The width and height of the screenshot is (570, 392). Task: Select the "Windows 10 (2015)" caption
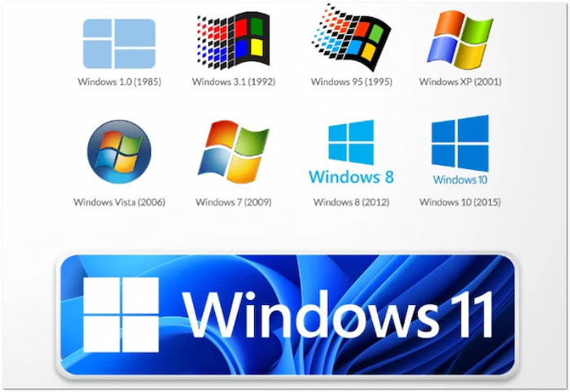tap(460, 203)
